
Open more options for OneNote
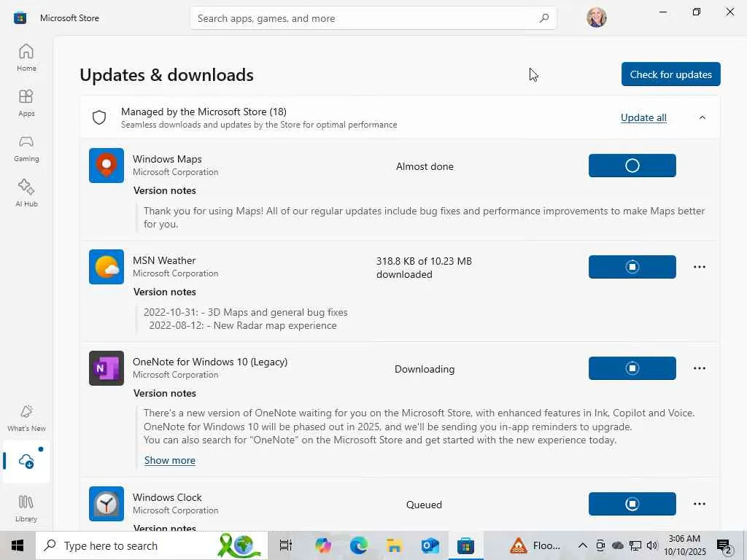tap(700, 368)
